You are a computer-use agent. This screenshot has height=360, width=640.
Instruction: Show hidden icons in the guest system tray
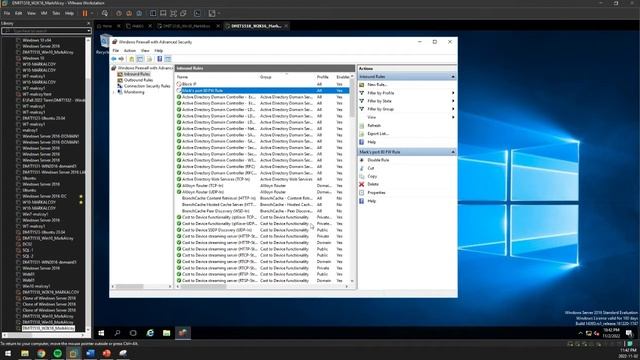pyautogui.click(x=580, y=333)
